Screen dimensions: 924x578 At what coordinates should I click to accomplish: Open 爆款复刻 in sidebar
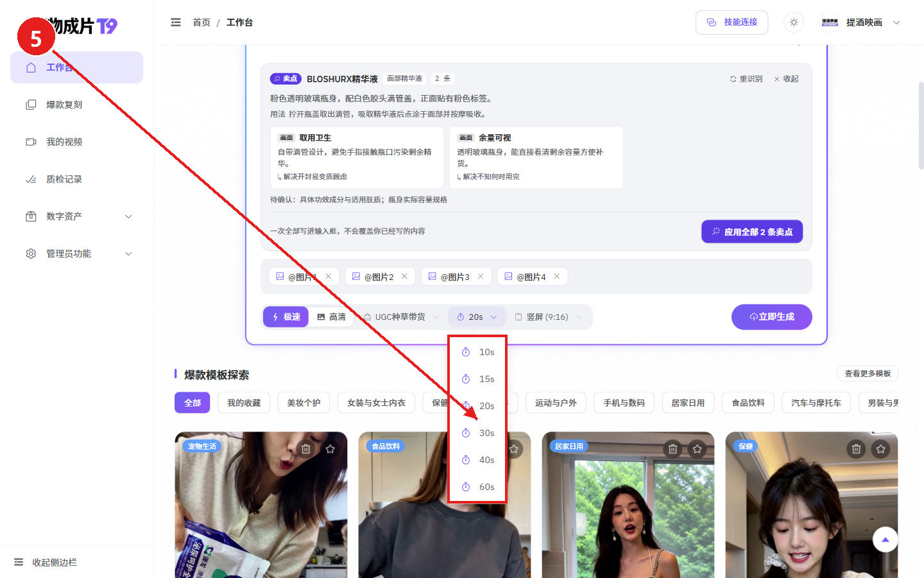tap(76, 105)
